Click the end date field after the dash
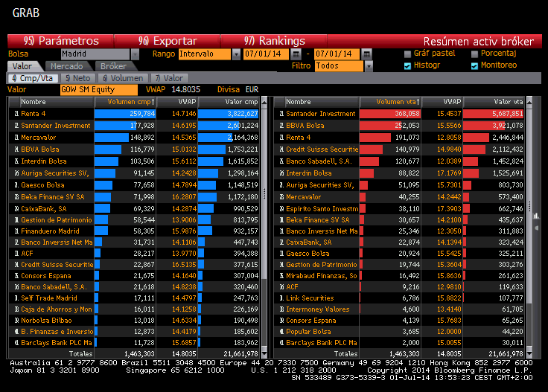The width and height of the screenshot is (548, 392). [337, 54]
